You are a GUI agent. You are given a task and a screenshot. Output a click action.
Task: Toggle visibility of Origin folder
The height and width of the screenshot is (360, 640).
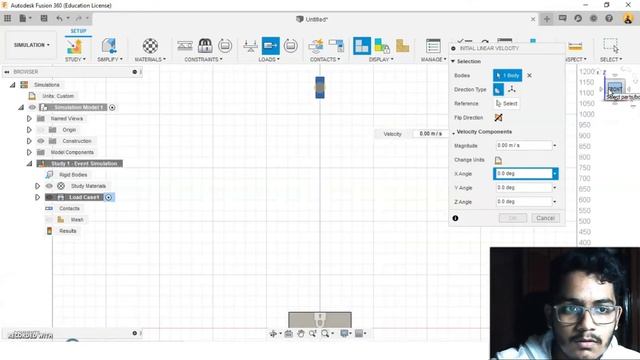tap(40, 130)
